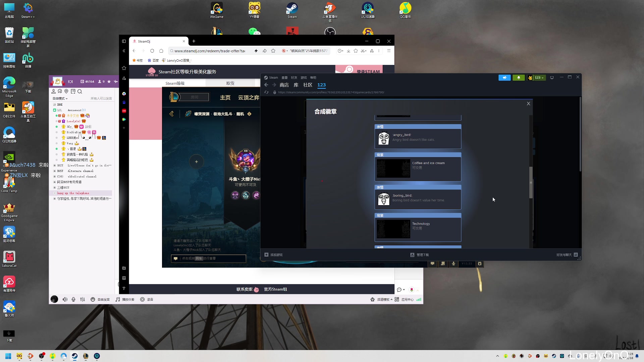The width and height of the screenshot is (644, 362).
Task: Open the LonelyOnO直播 bookmark
Action: click(x=176, y=61)
